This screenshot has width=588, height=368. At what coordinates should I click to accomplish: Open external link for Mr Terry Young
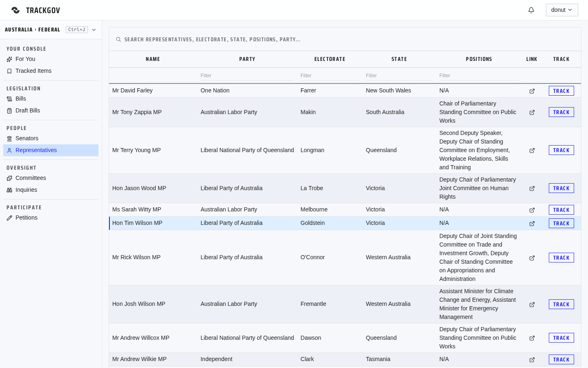click(x=532, y=150)
